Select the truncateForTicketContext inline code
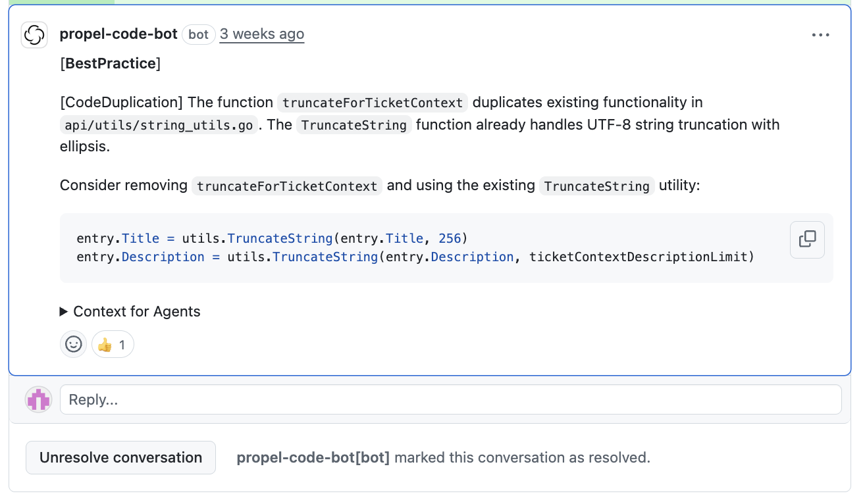This screenshot has height=504, width=865. pyautogui.click(x=371, y=103)
